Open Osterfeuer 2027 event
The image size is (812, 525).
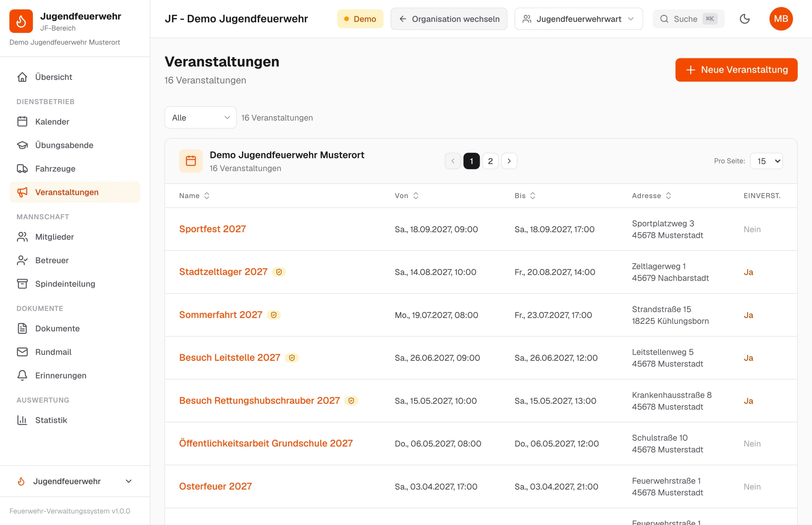point(215,487)
